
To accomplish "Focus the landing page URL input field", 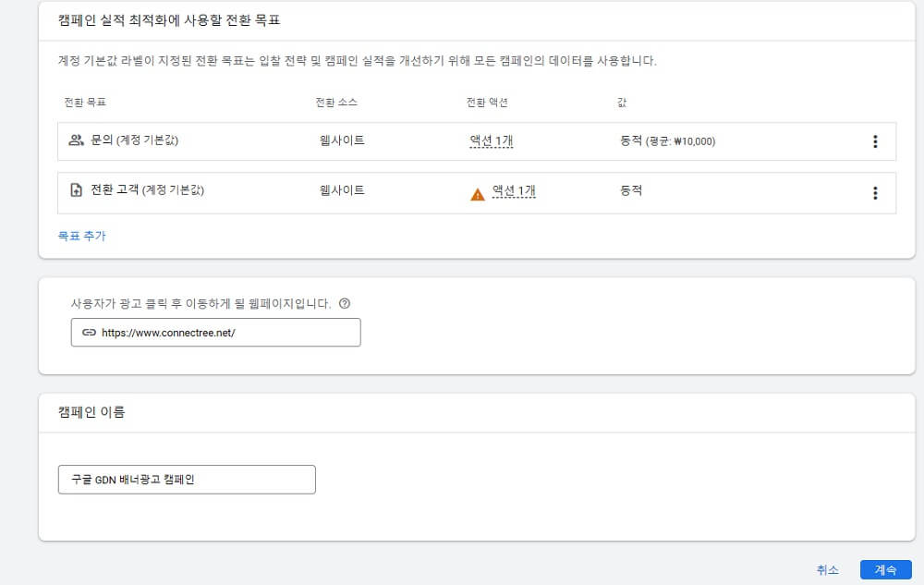I will click(215, 333).
